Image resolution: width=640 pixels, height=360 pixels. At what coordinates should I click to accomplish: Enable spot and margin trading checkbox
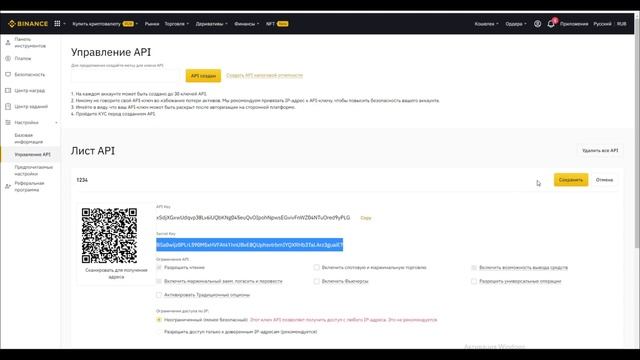click(316, 267)
